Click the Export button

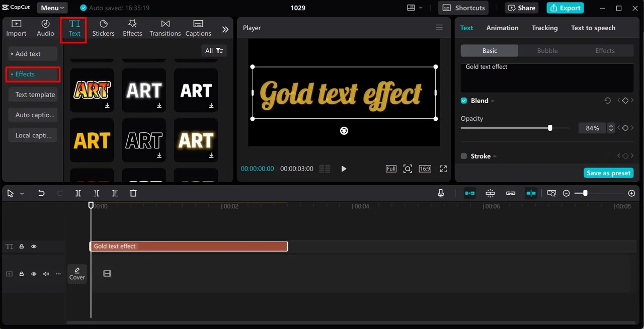[x=565, y=8]
